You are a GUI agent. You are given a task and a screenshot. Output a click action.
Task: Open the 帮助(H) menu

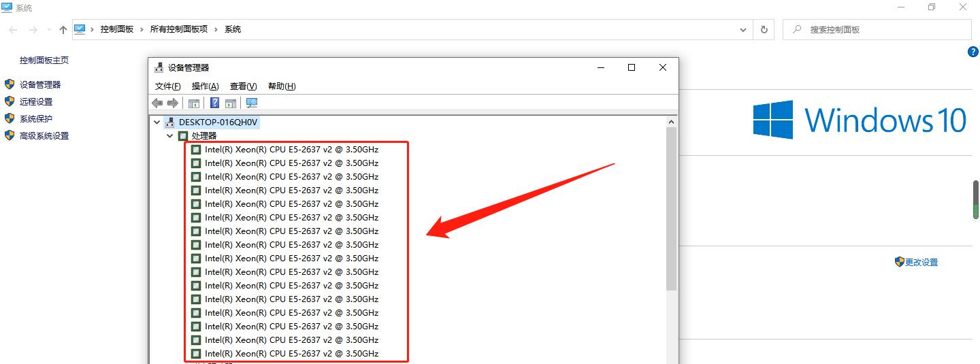(x=282, y=86)
